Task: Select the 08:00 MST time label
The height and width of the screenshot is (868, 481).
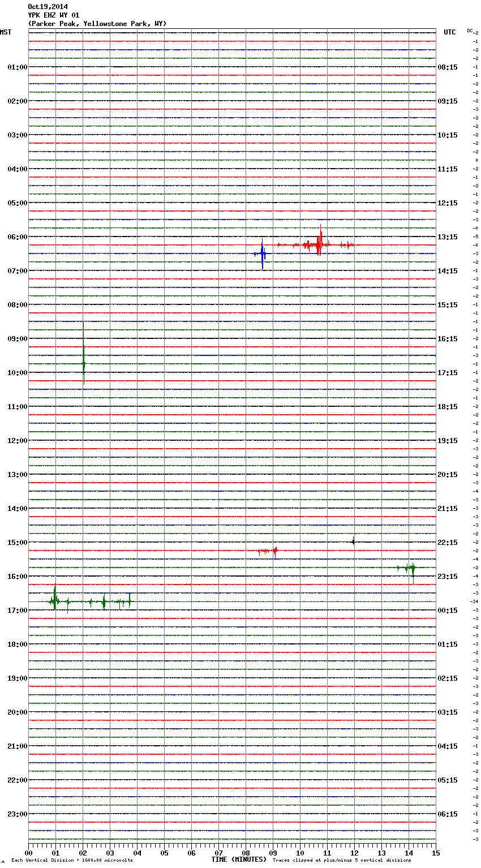Action: pos(18,305)
